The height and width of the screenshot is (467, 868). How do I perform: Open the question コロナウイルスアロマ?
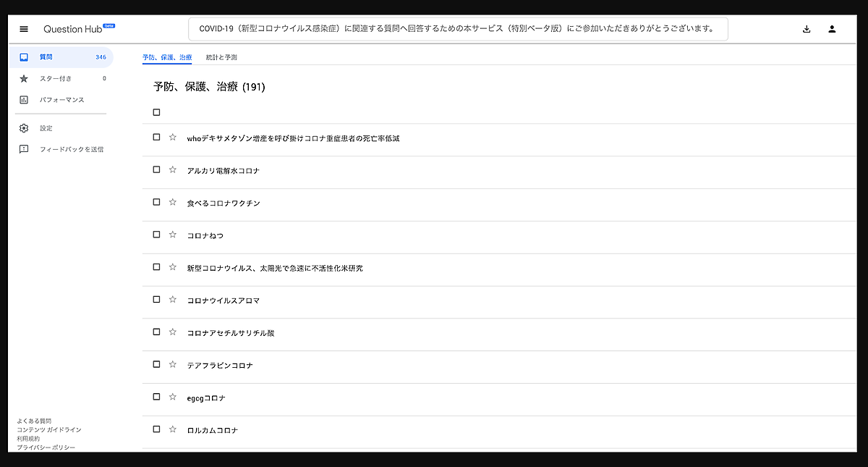coord(223,300)
